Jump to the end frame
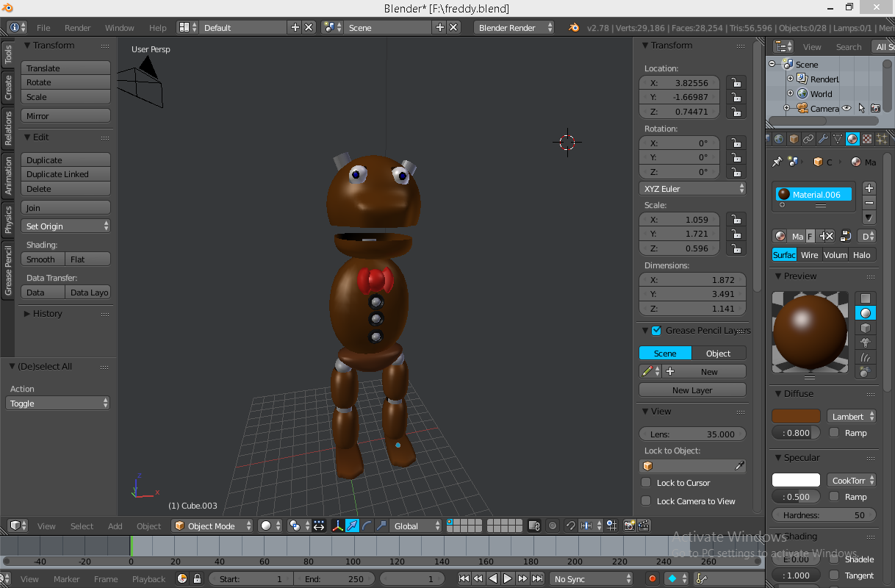 (537, 578)
